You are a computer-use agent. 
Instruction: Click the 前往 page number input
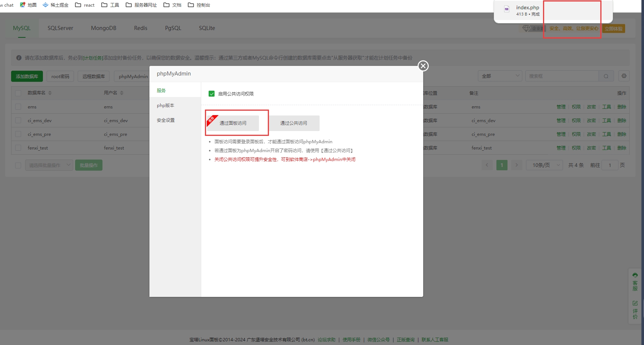point(610,165)
